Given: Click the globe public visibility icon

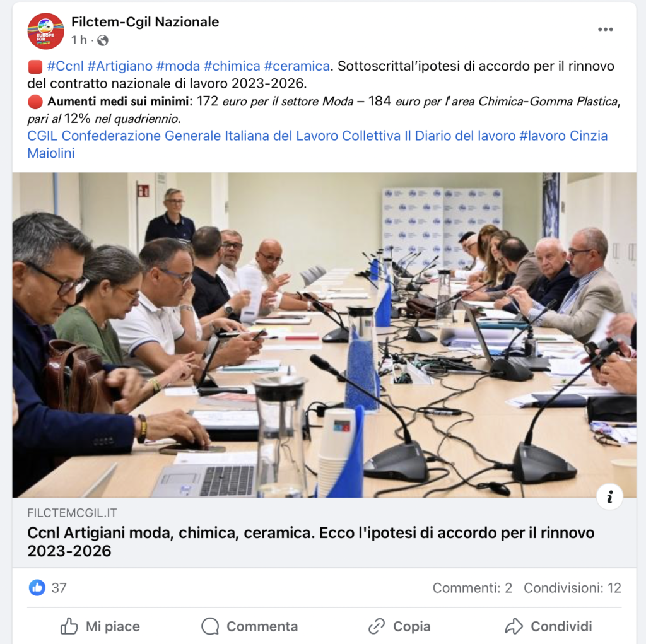Looking at the screenshot, I should click(x=103, y=40).
